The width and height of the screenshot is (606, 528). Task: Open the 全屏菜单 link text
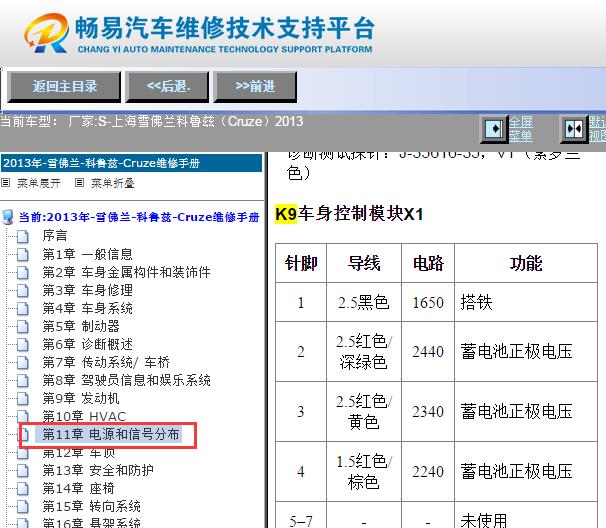tap(521, 129)
